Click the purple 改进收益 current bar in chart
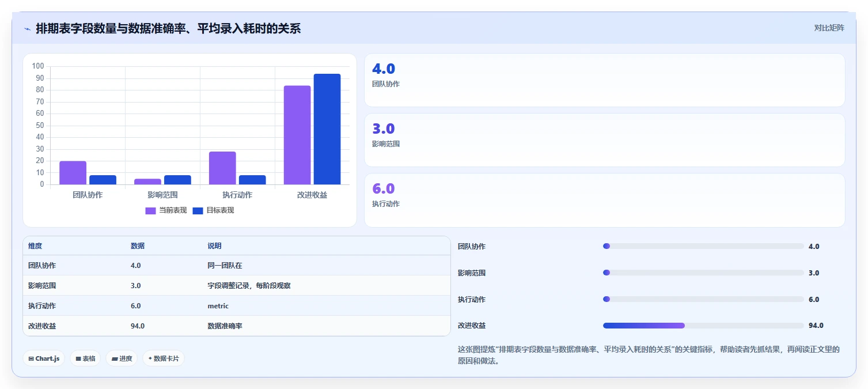This screenshot has width=868, height=389. pos(297,135)
